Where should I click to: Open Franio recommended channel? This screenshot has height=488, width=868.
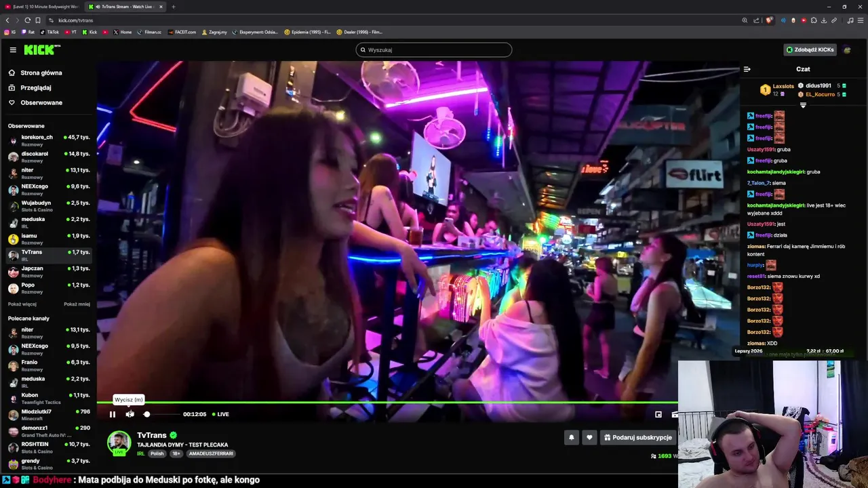click(49, 365)
